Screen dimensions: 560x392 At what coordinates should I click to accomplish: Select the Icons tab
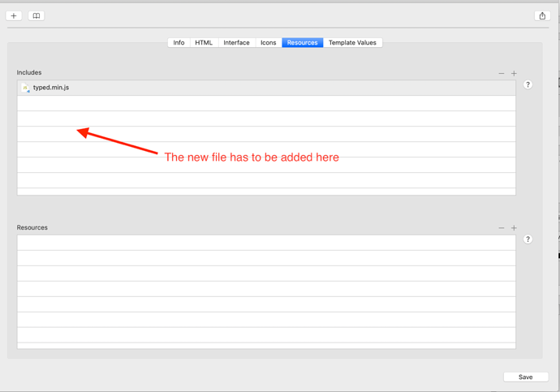(x=268, y=43)
